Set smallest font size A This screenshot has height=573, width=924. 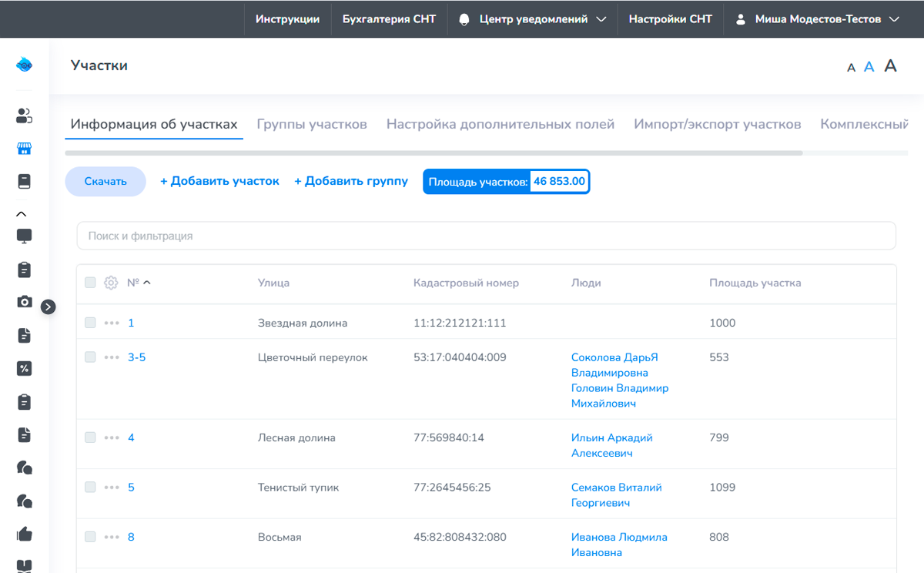click(851, 68)
